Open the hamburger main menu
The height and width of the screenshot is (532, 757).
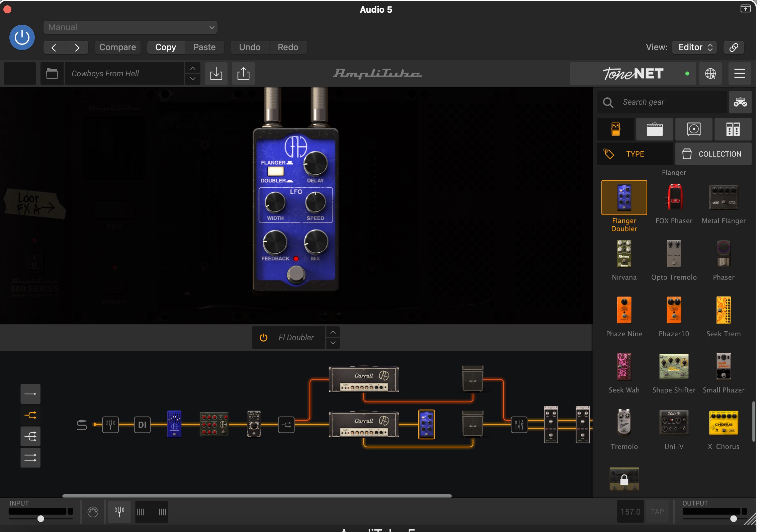tap(740, 73)
